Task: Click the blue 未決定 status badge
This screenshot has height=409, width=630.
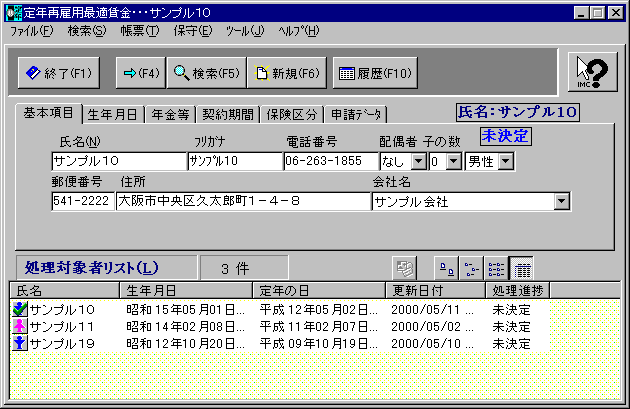Action: [x=506, y=136]
